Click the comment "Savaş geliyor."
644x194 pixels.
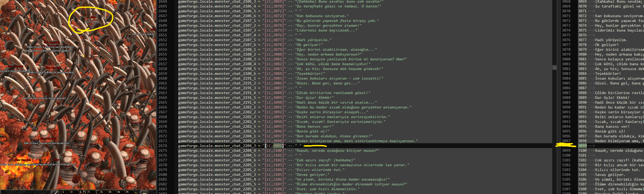pos(312,174)
